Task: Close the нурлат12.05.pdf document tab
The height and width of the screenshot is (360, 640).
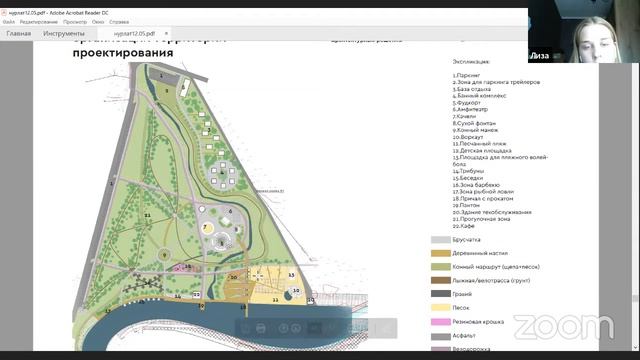Action: [x=166, y=33]
